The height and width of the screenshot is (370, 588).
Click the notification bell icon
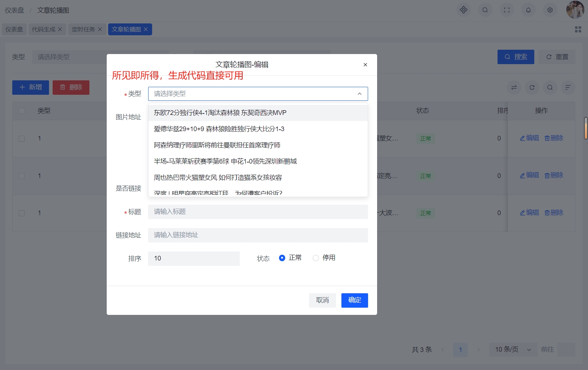pos(528,10)
